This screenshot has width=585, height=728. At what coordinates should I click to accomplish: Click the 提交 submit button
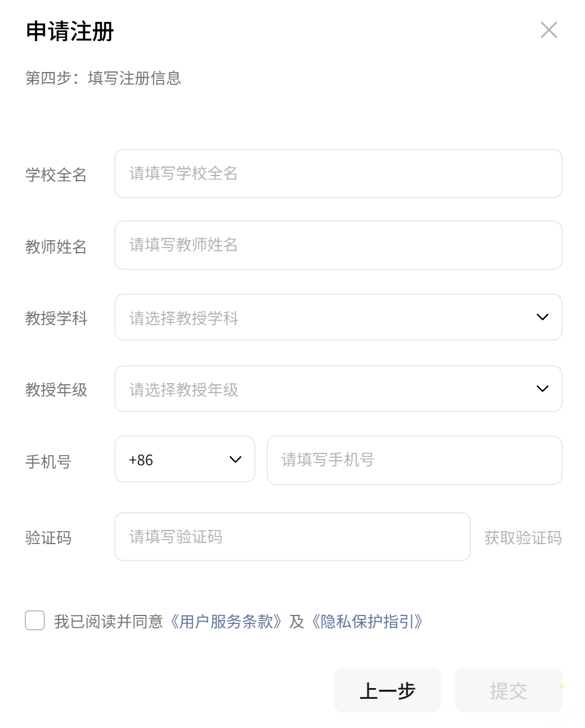pyautogui.click(x=508, y=690)
